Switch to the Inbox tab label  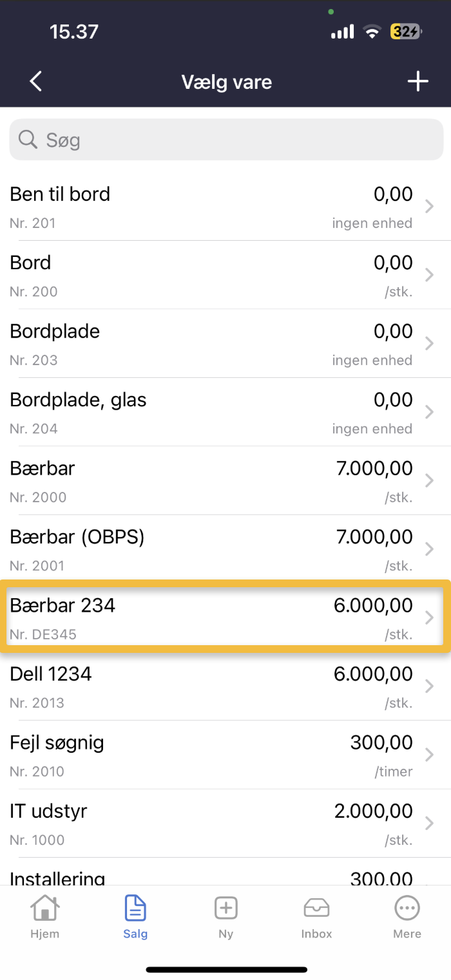(x=316, y=934)
